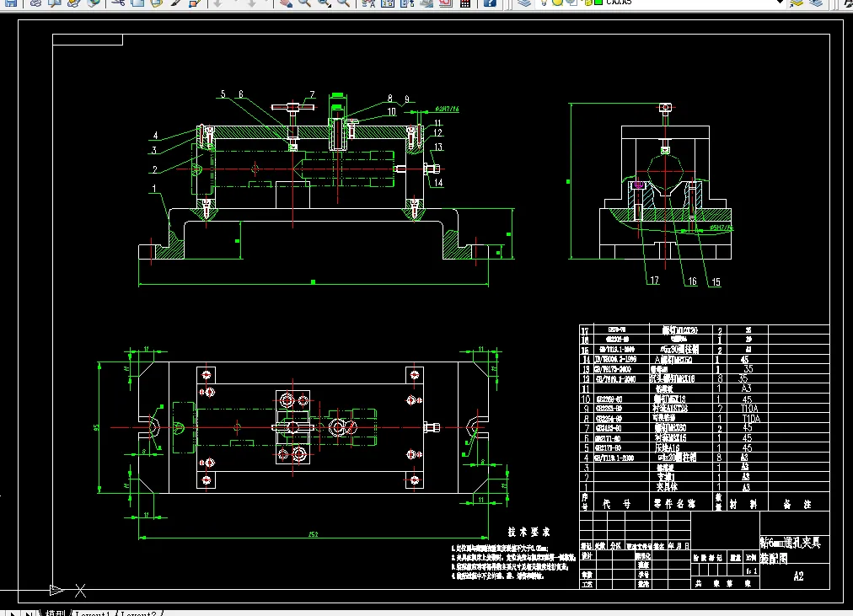Select balloon number 16 in side view
The height and width of the screenshot is (616, 853).
(692, 281)
